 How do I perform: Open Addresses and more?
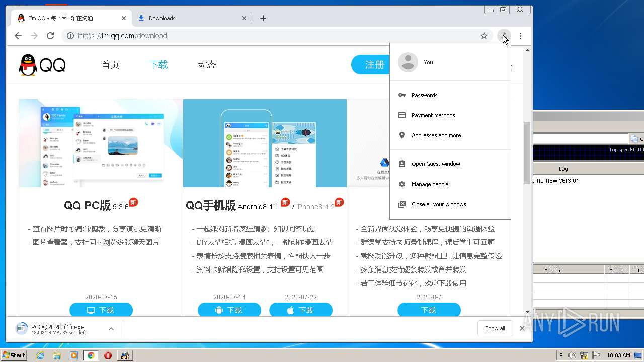(x=450, y=135)
